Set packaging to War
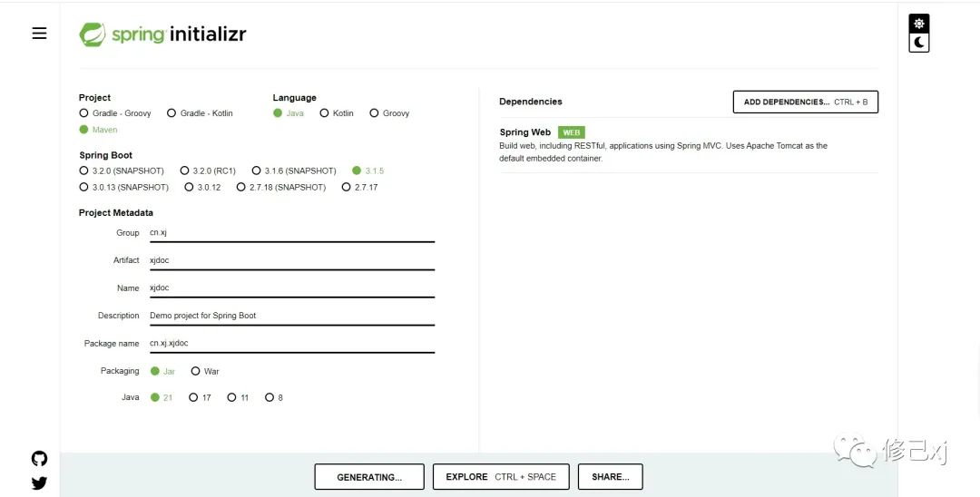The image size is (980, 497). (205, 371)
